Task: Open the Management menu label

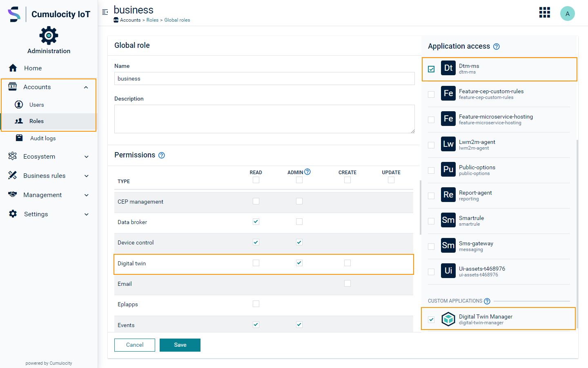Action: (x=42, y=195)
